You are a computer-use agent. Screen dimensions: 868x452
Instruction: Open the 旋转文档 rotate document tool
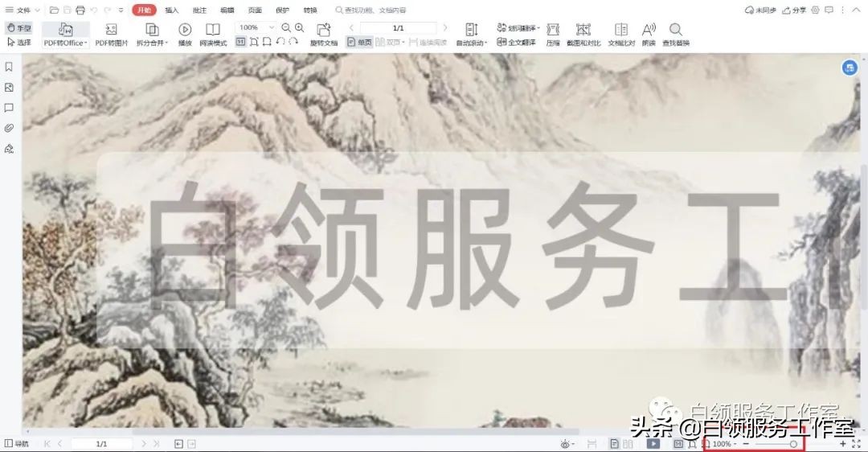click(x=324, y=35)
